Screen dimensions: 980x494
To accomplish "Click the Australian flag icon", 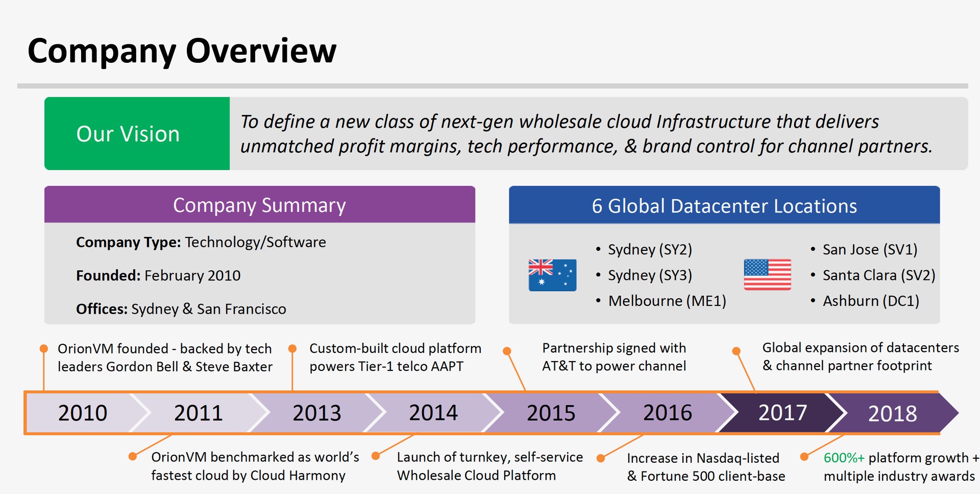I will click(552, 275).
